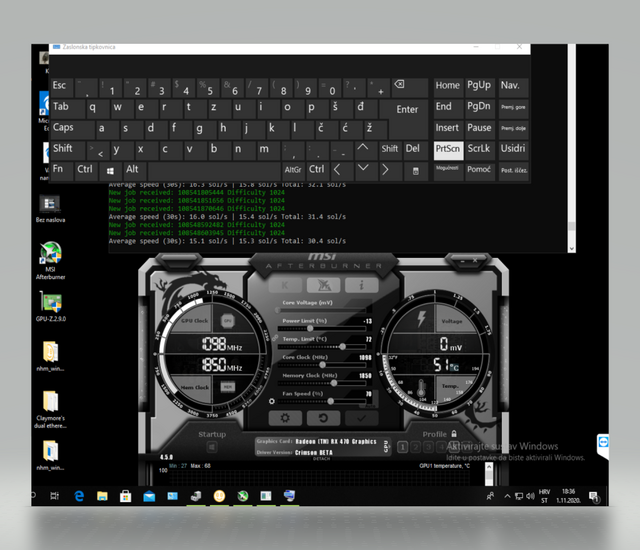Image resolution: width=640 pixels, height=550 pixels.
Task: Tap the PgDn key on on-screen keyboard
Action: coord(480,109)
